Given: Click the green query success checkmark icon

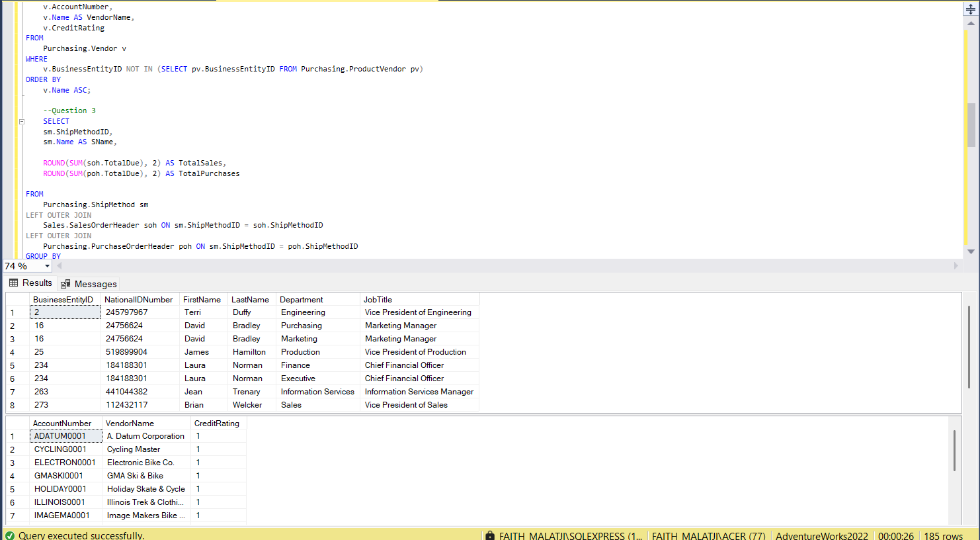Looking at the screenshot, I should tap(10, 535).
